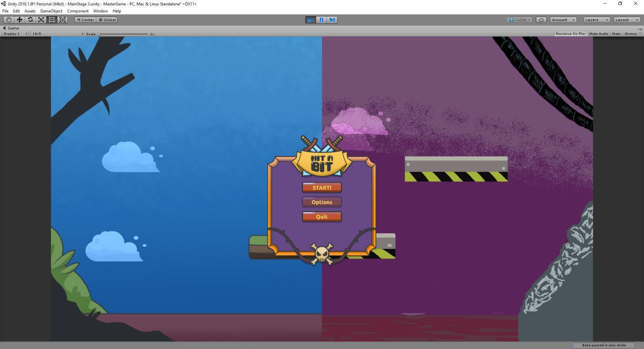644x349 pixels.
Task: Pause the game with Pause button
Action: (x=321, y=20)
